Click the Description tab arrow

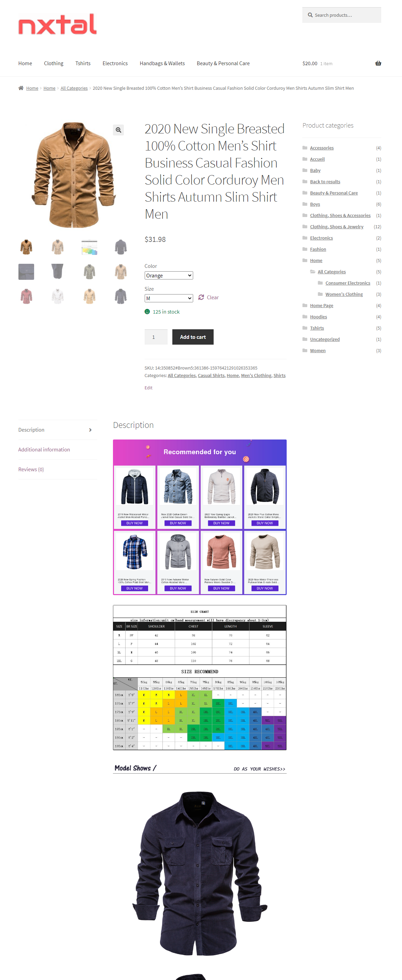[90, 430]
